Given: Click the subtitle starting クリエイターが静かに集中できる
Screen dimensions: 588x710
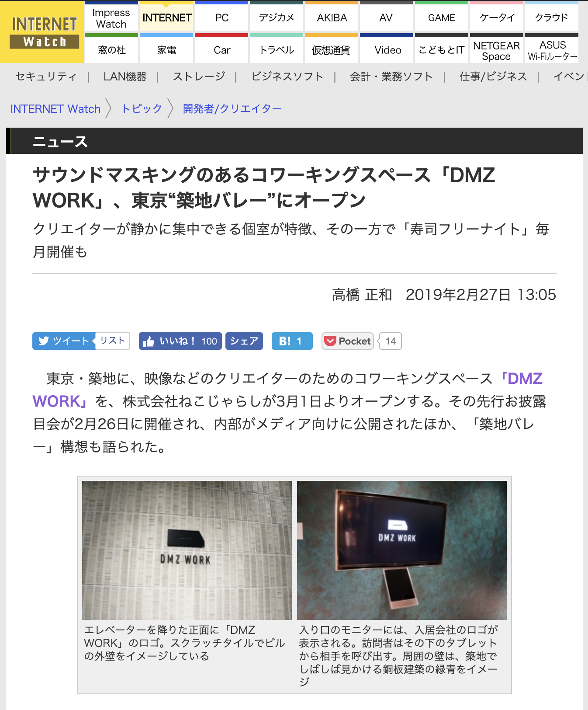Looking at the screenshot, I should 291,240.
